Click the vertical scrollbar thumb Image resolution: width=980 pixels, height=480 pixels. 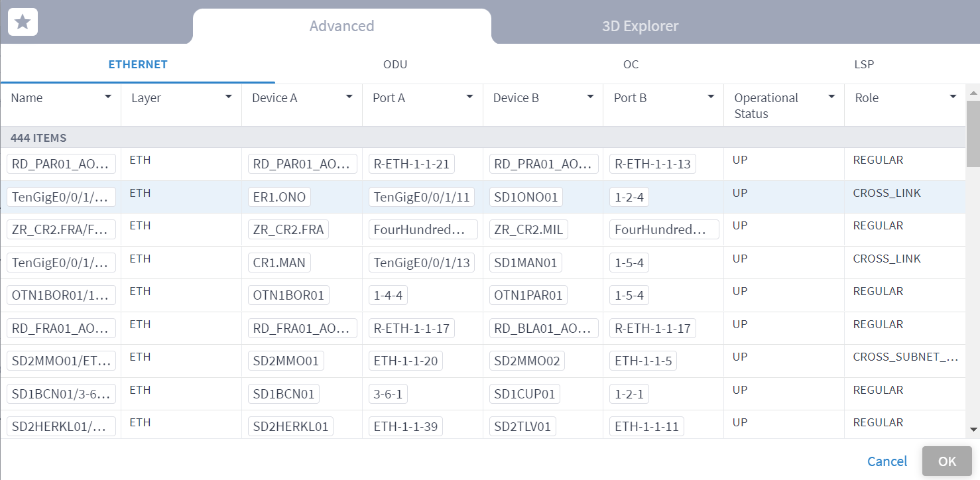click(x=973, y=133)
